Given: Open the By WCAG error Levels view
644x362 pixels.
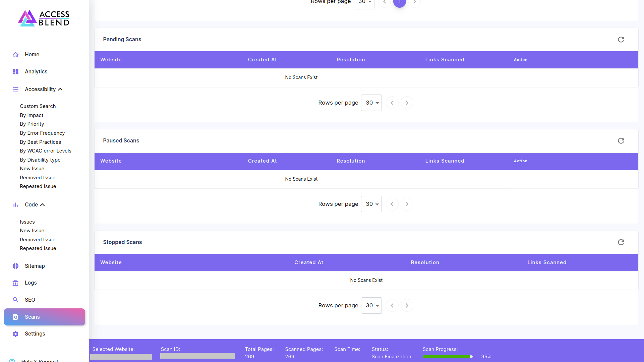Looking at the screenshot, I should (46, 151).
